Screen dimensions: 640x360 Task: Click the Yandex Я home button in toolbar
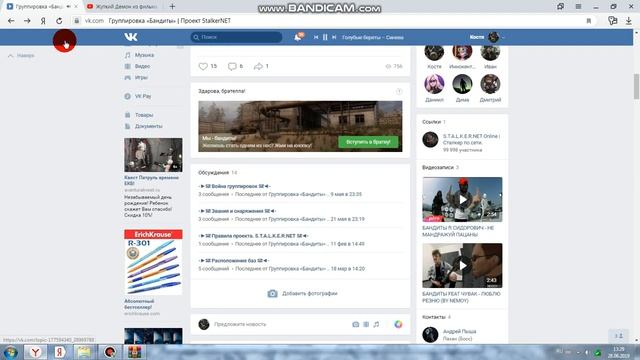[x=43, y=21]
